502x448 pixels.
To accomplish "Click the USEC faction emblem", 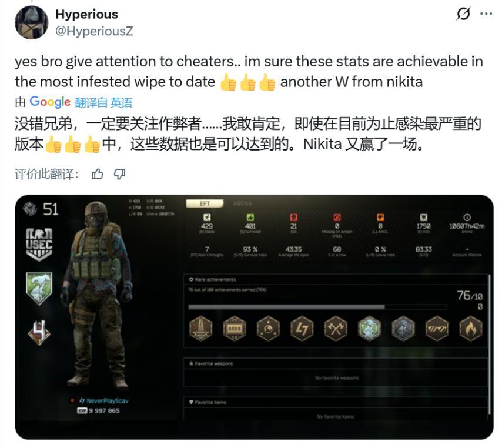I will coord(39,245).
